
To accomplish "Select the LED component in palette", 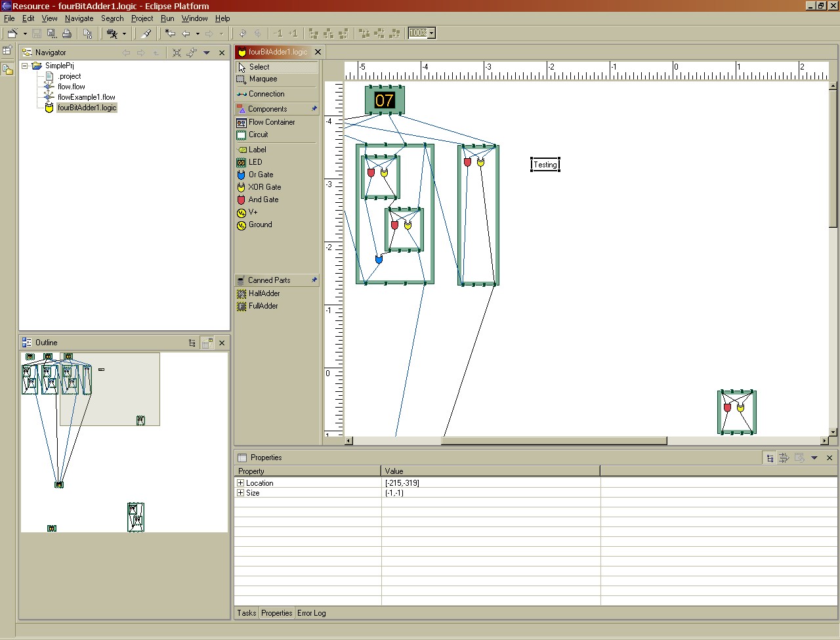I will [255, 162].
